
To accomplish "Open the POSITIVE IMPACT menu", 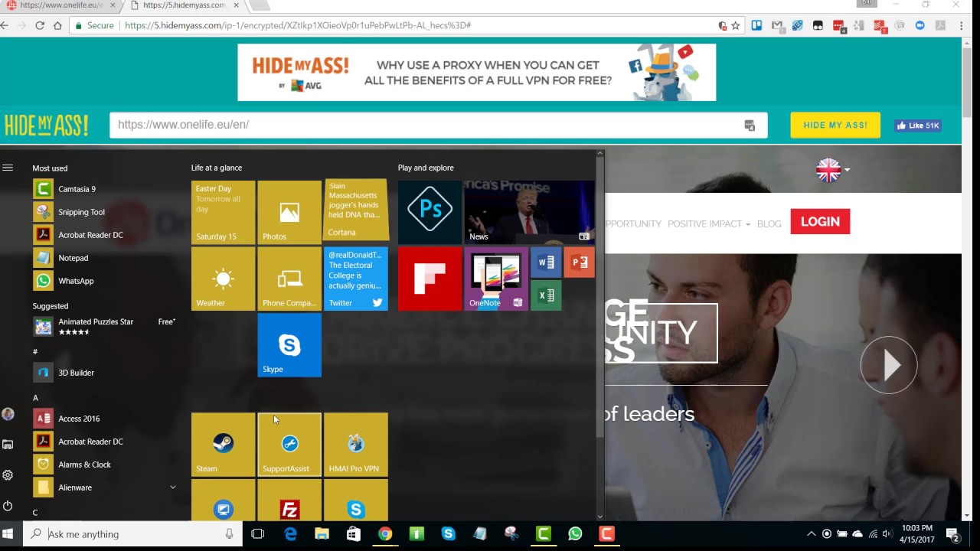I will pyautogui.click(x=708, y=223).
